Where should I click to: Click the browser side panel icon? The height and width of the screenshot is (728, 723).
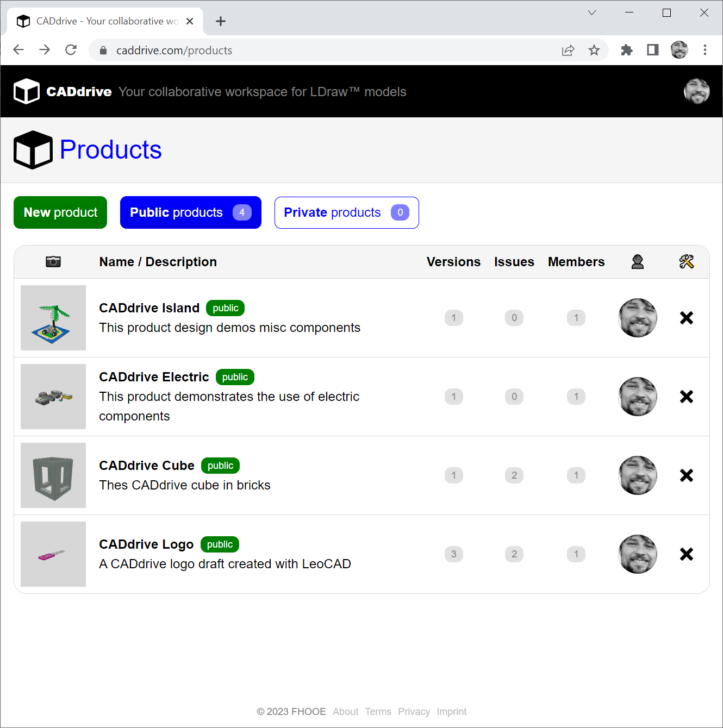[652, 50]
